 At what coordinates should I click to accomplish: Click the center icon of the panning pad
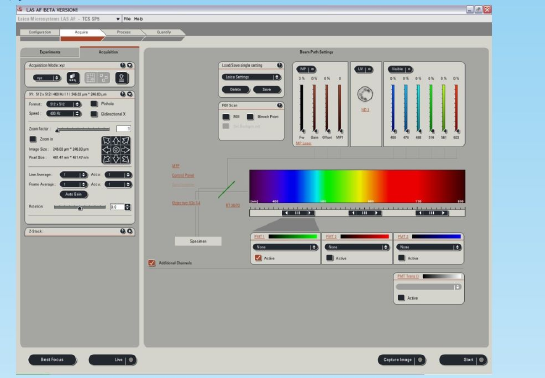click(116, 150)
